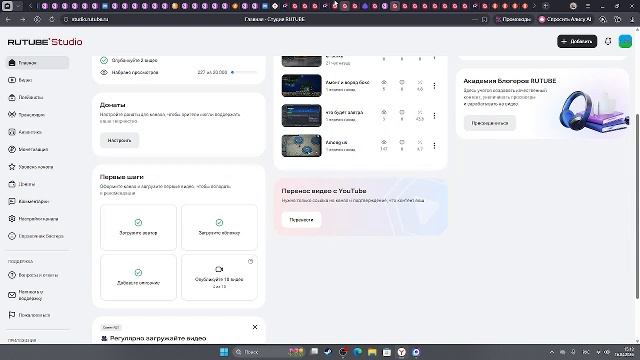The height and width of the screenshot is (360, 640).
Task: Open the Главная section in the sidebar
Action: tap(37, 63)
